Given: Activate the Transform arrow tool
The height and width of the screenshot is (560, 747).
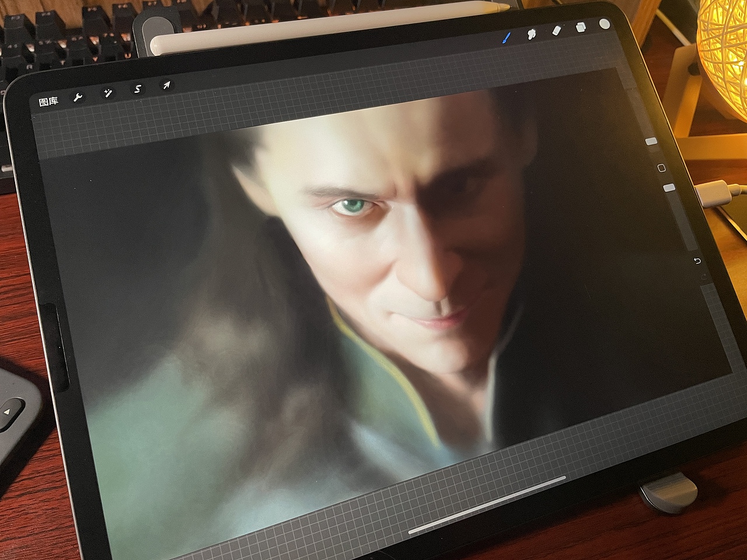Looking at the screenshot, I should pos(166,86).
